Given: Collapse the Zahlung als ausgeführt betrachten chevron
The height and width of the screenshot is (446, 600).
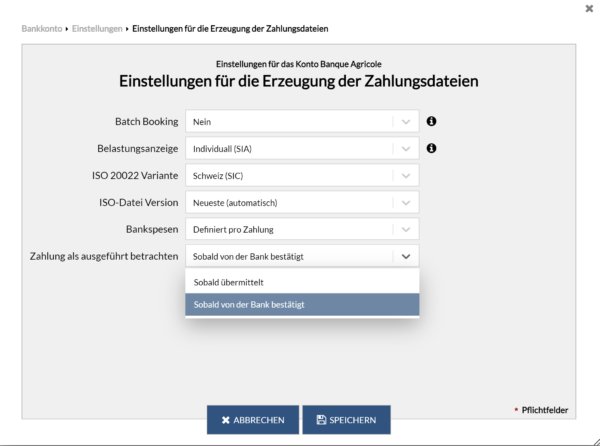Looking at the screenshot, I should coord(405,256).
